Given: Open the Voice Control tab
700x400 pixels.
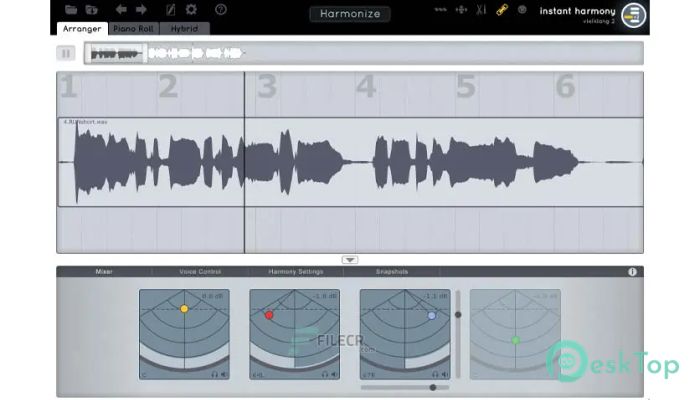Looking at the screenshot, I should coord(200,271).
